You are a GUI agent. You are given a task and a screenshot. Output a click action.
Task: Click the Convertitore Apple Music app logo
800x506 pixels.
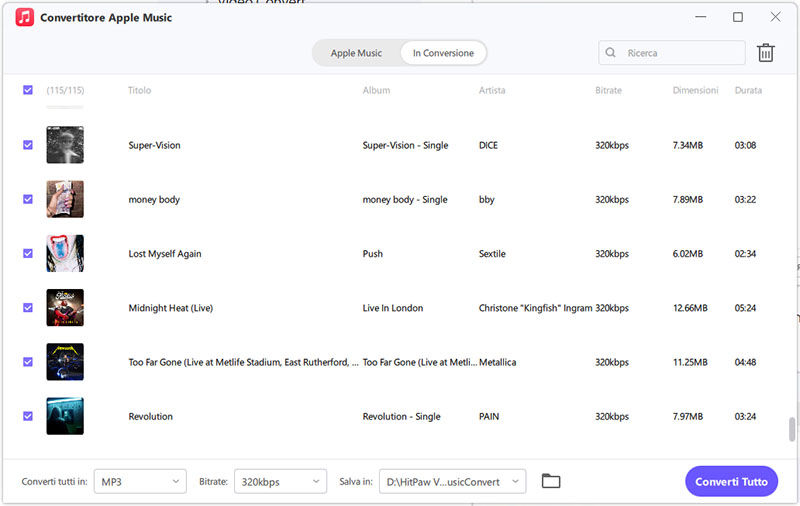pos(24,17)
